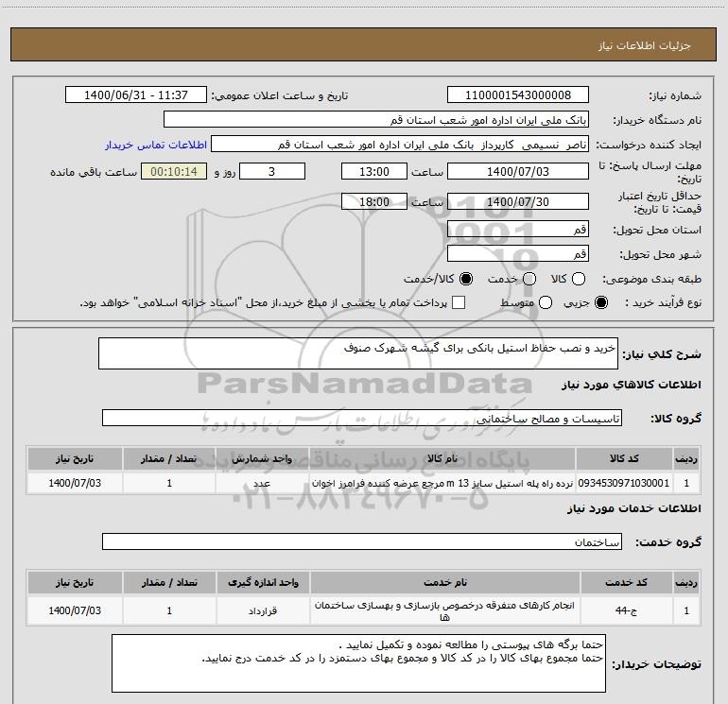Image resolution: width=728 pixels, height=704 pixels.
Task: Click the قرارداد unit cell
Action: 263,610
